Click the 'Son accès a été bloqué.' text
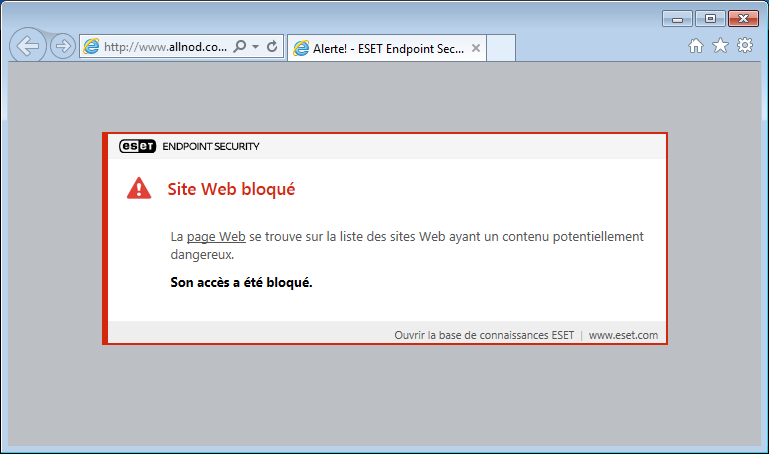Screen dimensions: 769x454 click(241, 283)
